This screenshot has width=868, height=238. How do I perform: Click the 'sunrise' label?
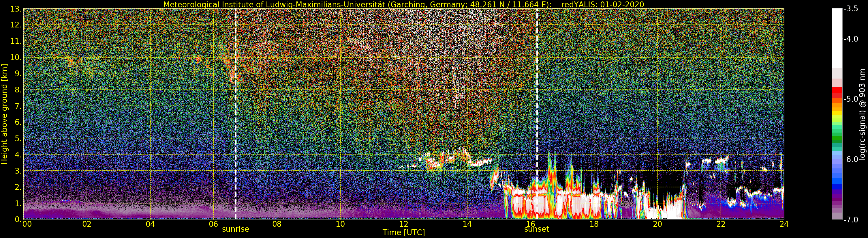(x=236, y=229)
